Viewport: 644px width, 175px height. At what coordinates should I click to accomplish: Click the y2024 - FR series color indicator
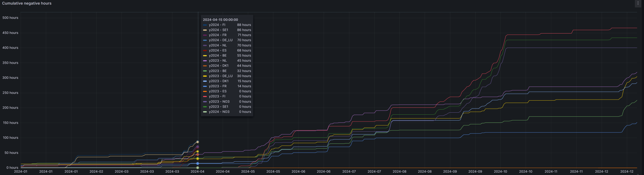(205, 35)
